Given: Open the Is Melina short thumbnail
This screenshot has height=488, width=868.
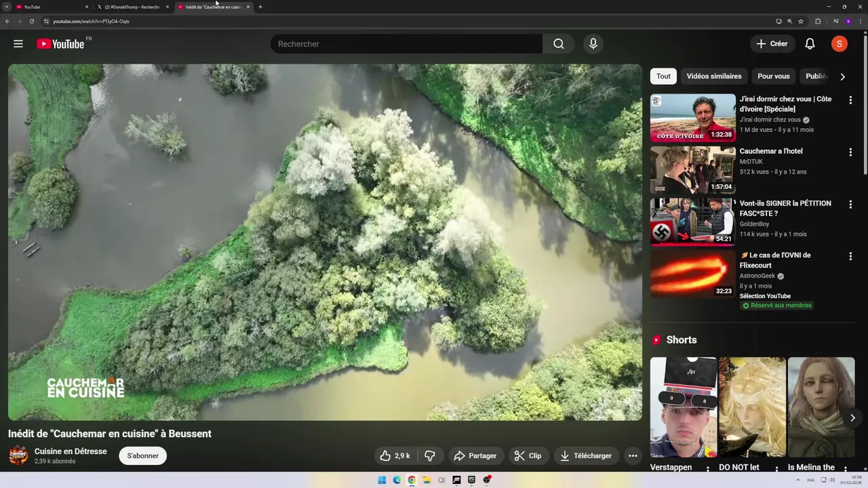Looking at the screenshot, I should (x=821, y=407).
